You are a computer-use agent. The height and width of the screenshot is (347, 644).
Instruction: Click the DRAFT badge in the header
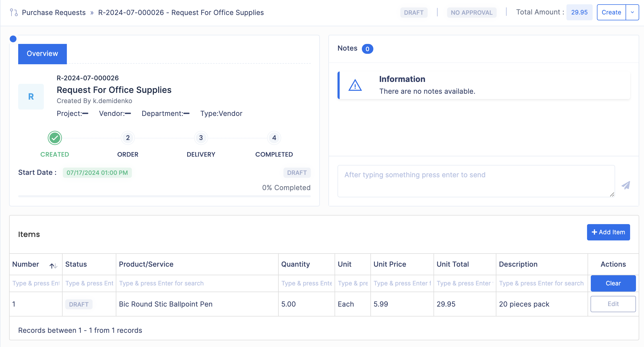pos(414,13)
